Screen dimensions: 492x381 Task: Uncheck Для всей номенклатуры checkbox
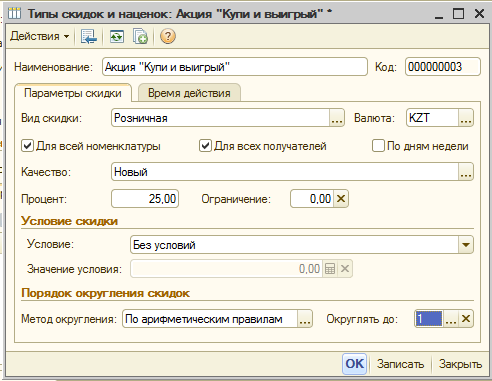click(x=27, y=146)
